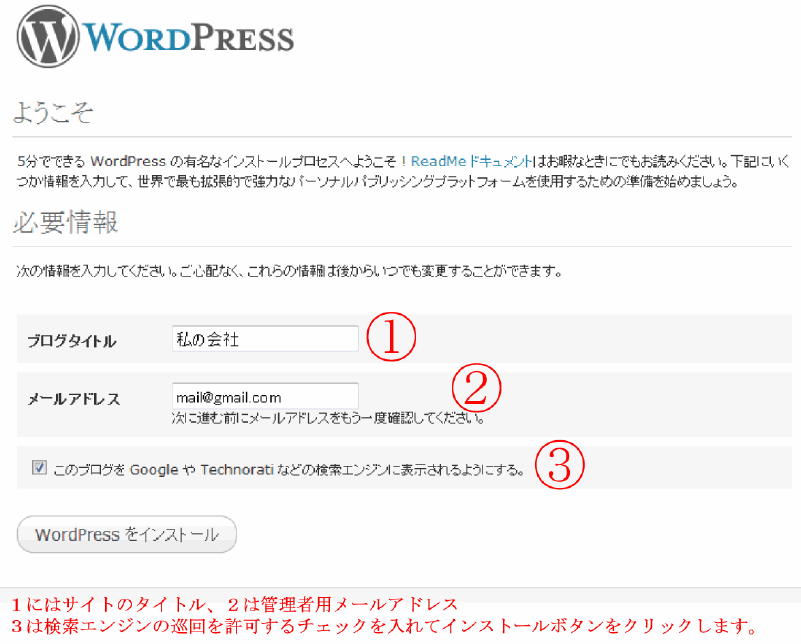
Task: Click the Google や Technorati checkbox label
Action: pyautogui.click(x=289, y=469)
